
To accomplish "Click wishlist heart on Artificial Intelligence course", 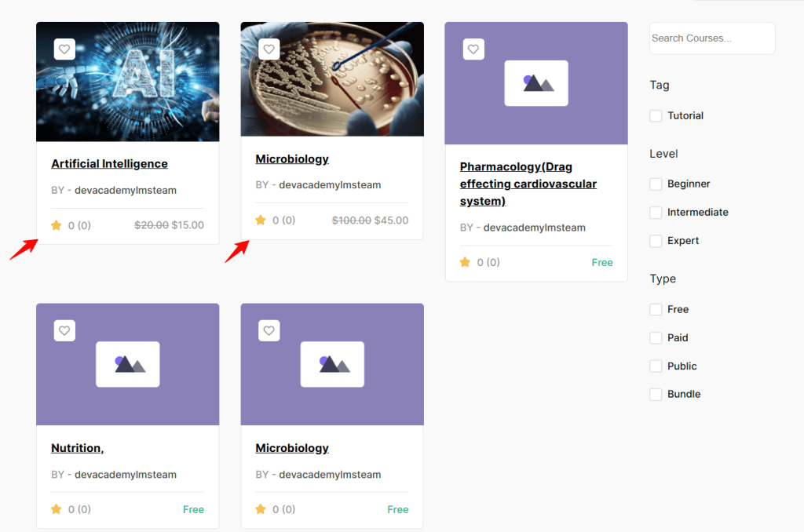I will pyautogui.click(x=64, y=49).
